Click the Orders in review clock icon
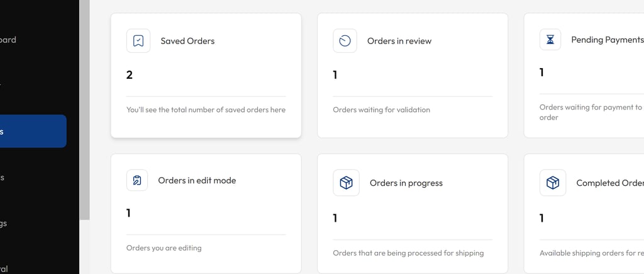644x274 pixels. click(x=345, y=41)
